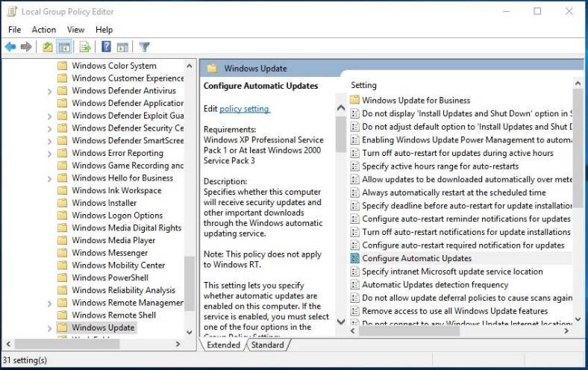Expand the Windows Remote Management node
This screenshot has height=370, width=588.
click(49, 303)
